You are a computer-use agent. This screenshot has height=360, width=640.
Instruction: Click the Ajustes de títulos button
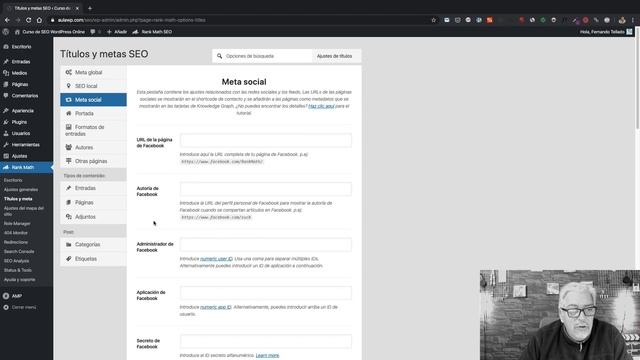pyautogui.click(x=334, y=56)
